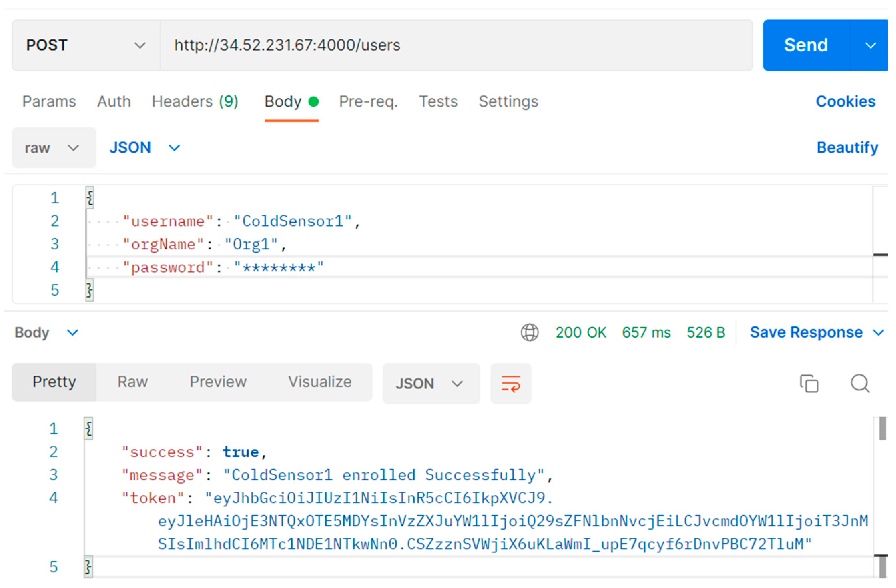Change request body JSON language dropdown
896x588 pixels.
pos(144,148)
